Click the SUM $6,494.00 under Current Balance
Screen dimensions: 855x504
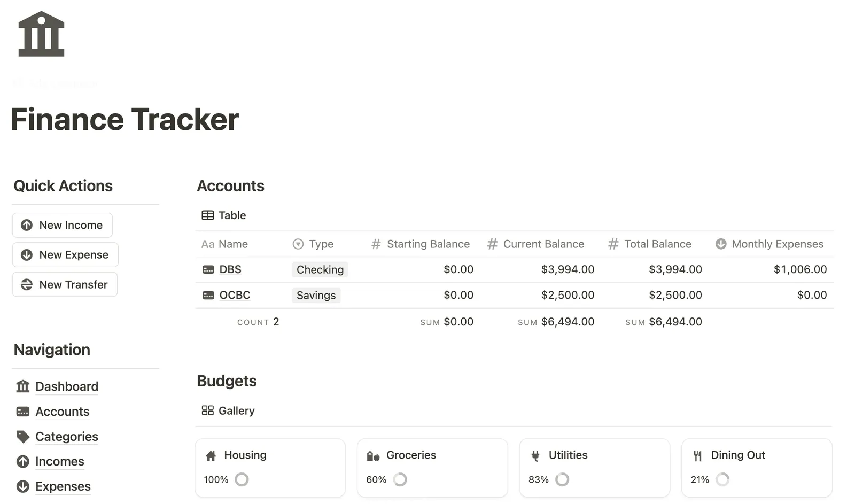tap(556, 322)
